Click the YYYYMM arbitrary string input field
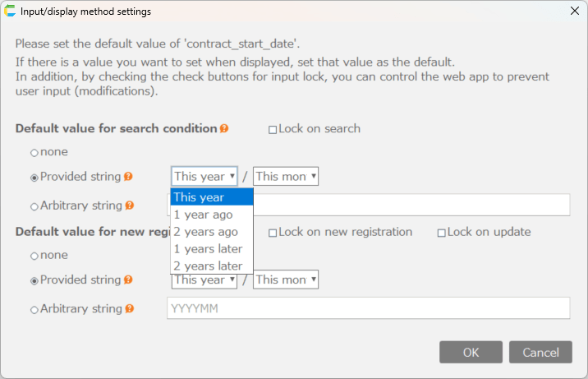 (x=368, y=308)
